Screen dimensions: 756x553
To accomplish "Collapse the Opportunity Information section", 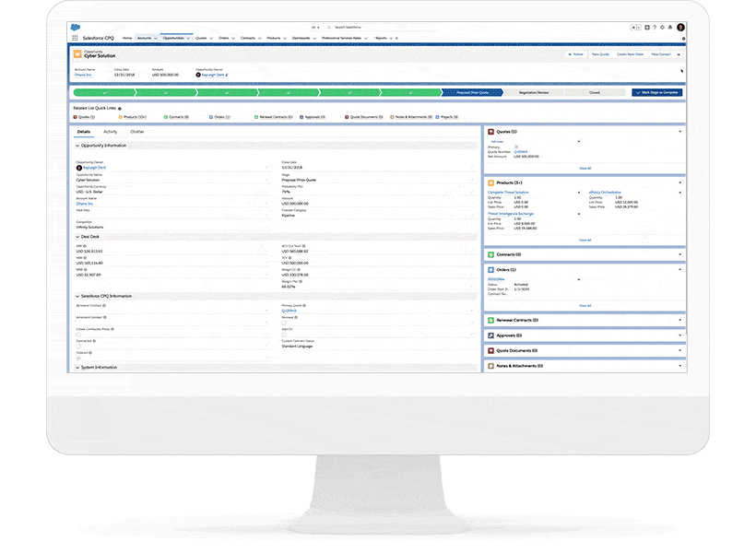I will point(77,146).
